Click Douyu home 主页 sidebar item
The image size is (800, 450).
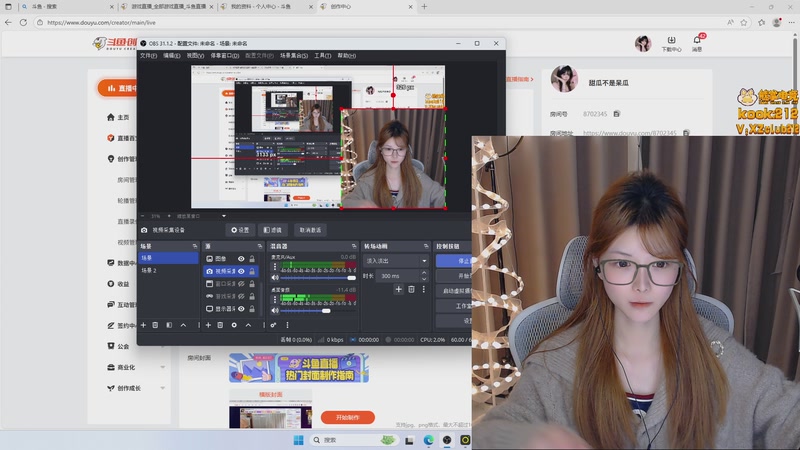pyautogui.click(x=118, y=117)
